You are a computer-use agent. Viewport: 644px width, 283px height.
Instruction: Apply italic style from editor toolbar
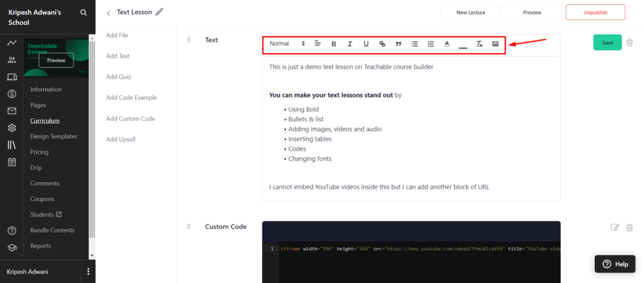click(350, 44)
